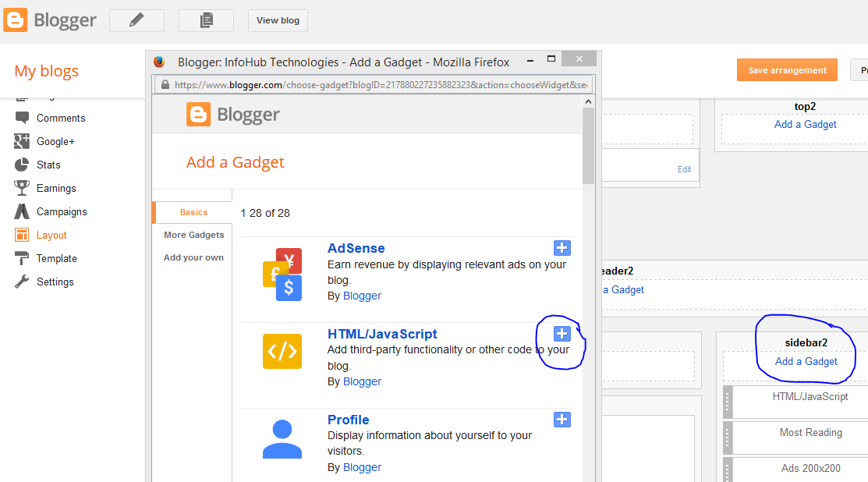Select the Basics tab
This screenshot has height=482, width=868.
(193, 212)
